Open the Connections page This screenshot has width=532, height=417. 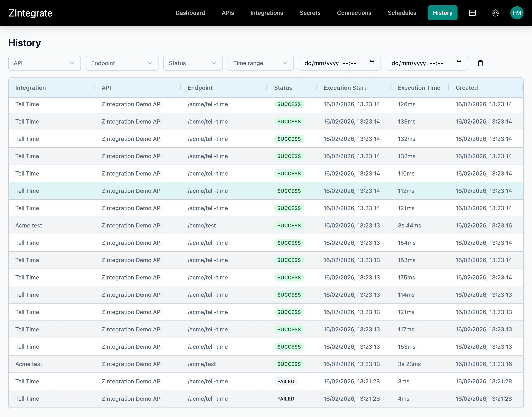tap(354, 13)
